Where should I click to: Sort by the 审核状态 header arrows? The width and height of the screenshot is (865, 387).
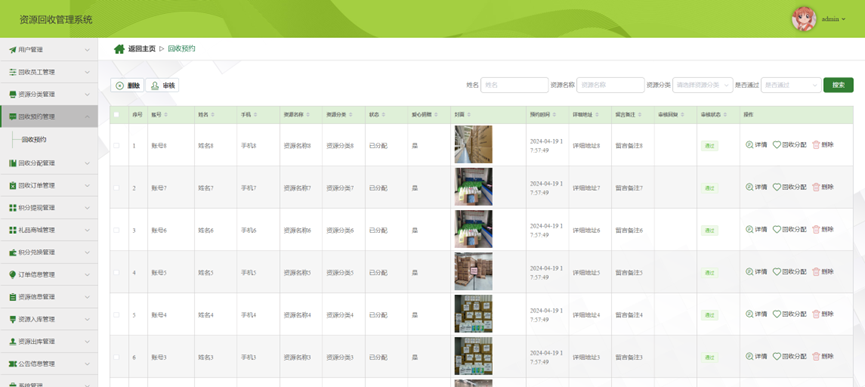pyautogui.click(x=725, y=115)
